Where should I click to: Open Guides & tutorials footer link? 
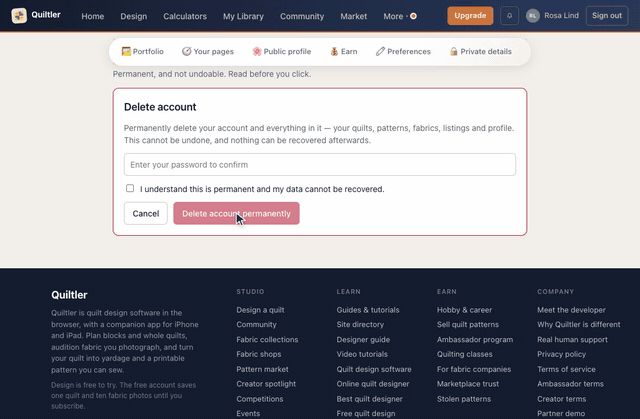coord(368,310)
